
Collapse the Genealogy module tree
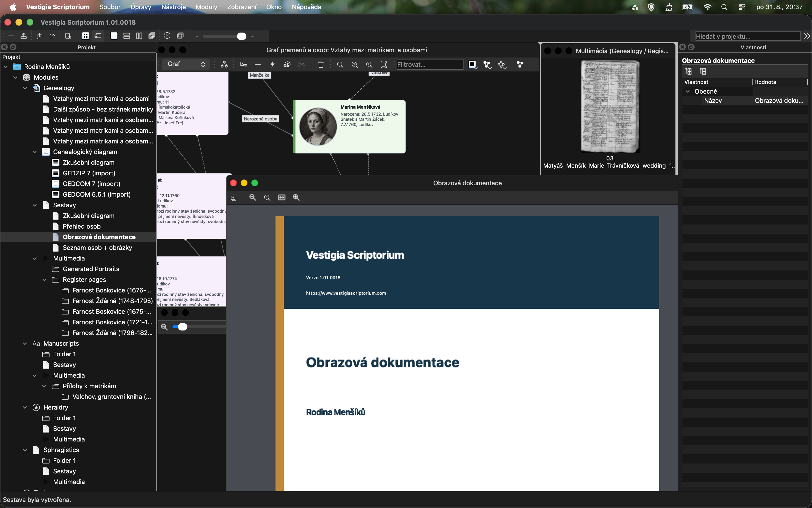tap(25, 88)
